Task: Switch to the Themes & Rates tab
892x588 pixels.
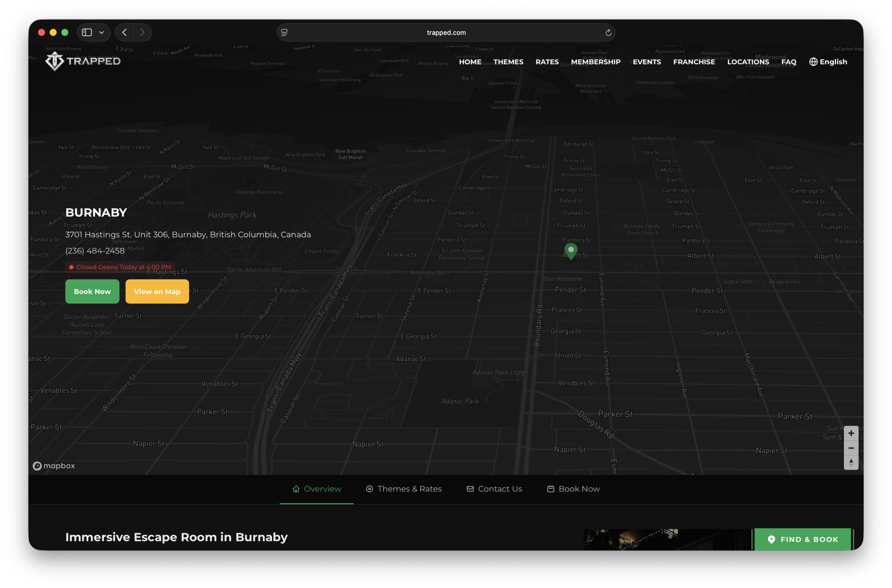Action: click(403, 489)
